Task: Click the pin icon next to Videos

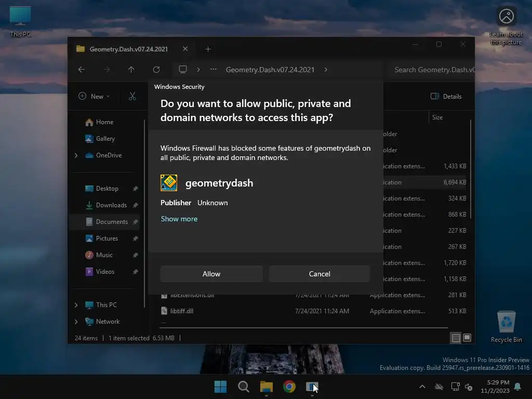Action: pyautogui.click(x=136, y=272)
